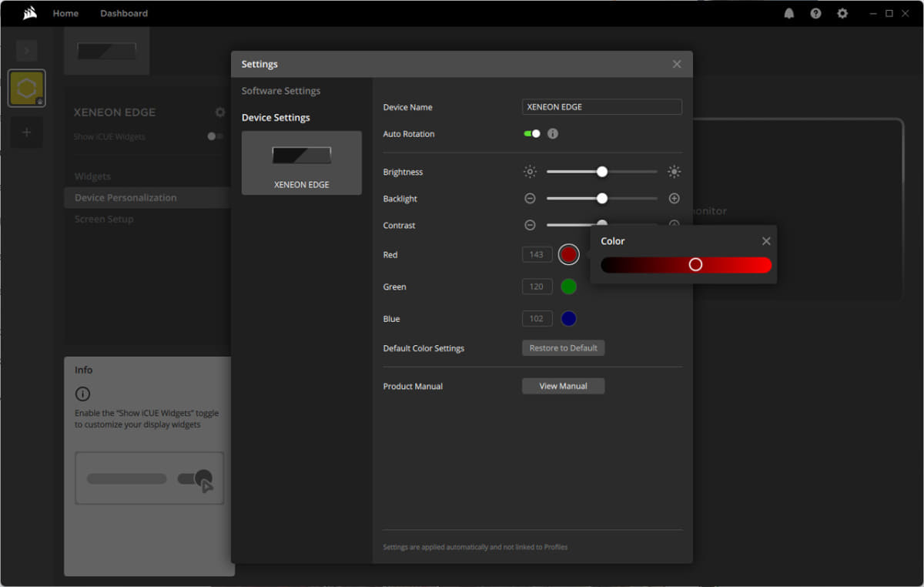
Task: Click the red color swatch
Action: tap(569, 254)
